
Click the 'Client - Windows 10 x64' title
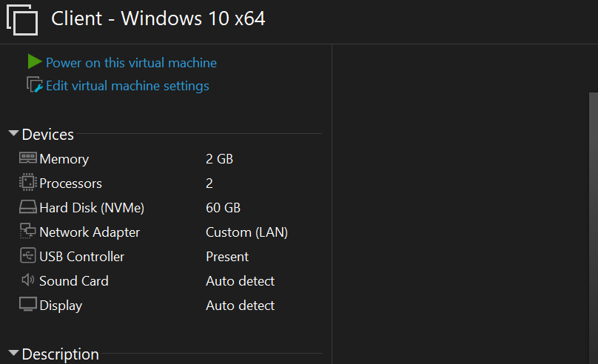pyautogui.click(x=158, y=18)
